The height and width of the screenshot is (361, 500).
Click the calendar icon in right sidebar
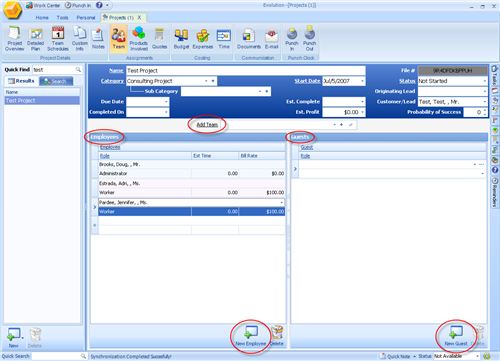point(495,91)
